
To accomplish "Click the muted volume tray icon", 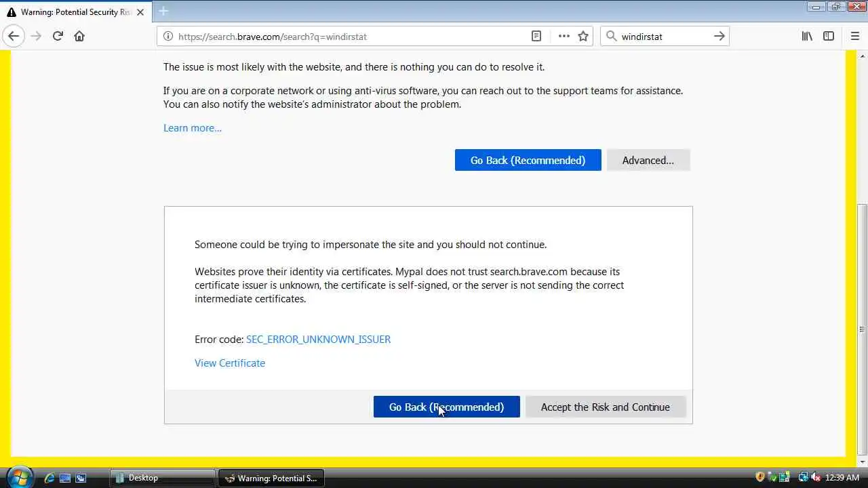I will (x=815, y=477).
